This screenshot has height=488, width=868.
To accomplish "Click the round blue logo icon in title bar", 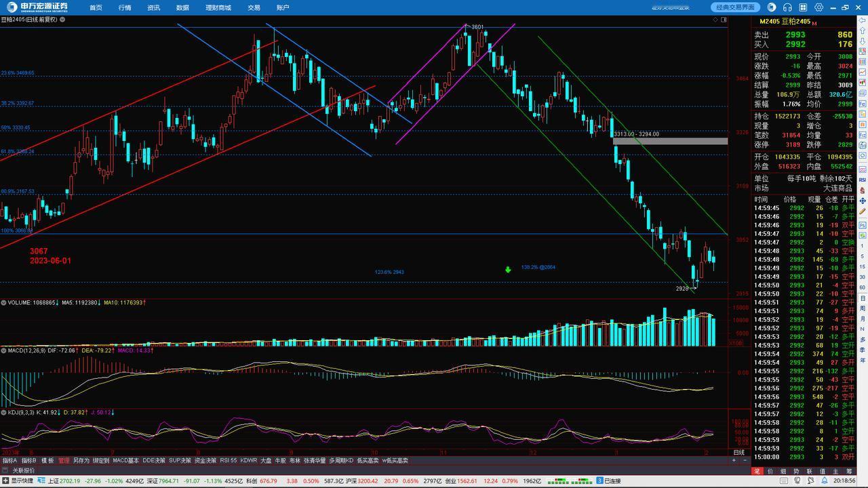I will click(772, 7).
